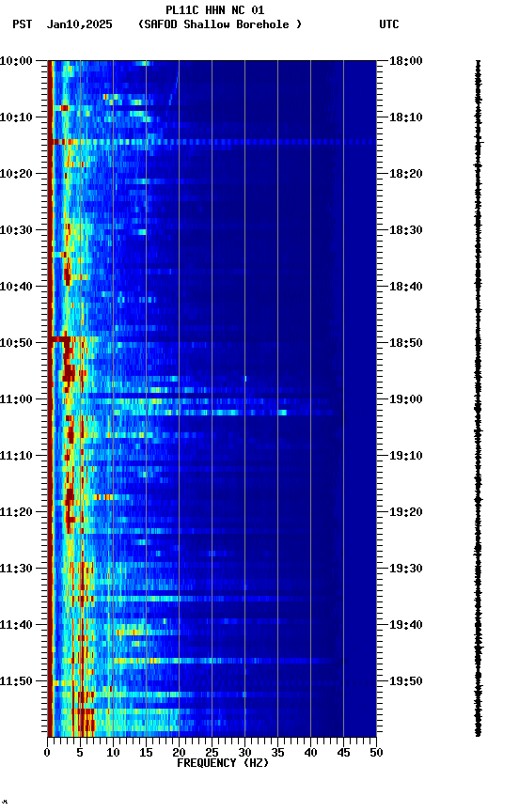519x812 pixels.
Task: Click the 10:50 PST time label
Action: coord(16,343)
